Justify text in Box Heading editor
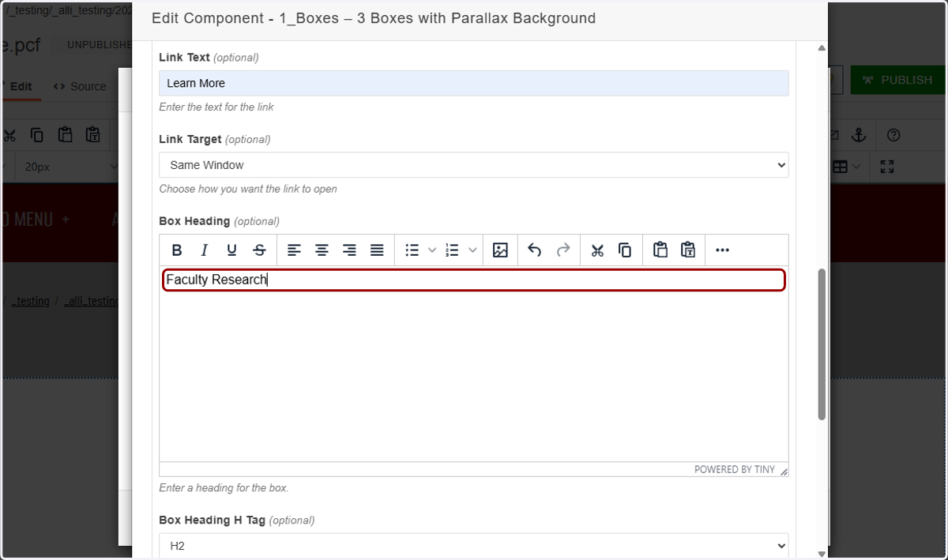 pyautogui.click(x=377, y=250)
